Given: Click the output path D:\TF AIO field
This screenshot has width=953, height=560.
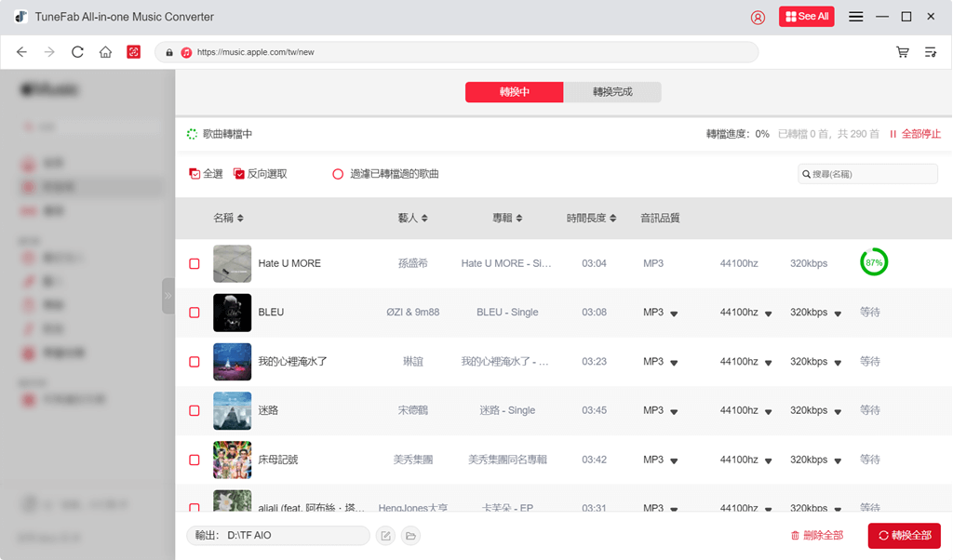Looking at the screenshot, I should (278, 536).
